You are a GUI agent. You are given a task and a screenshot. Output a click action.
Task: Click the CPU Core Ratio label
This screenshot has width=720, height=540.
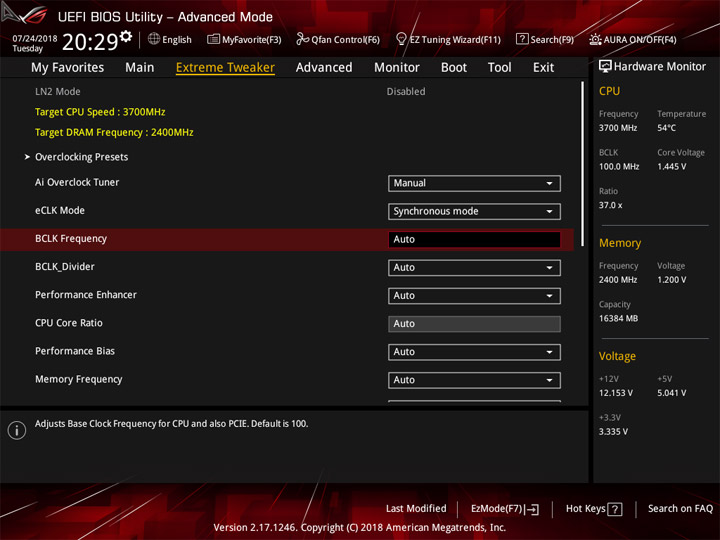[x=69, y=323]
